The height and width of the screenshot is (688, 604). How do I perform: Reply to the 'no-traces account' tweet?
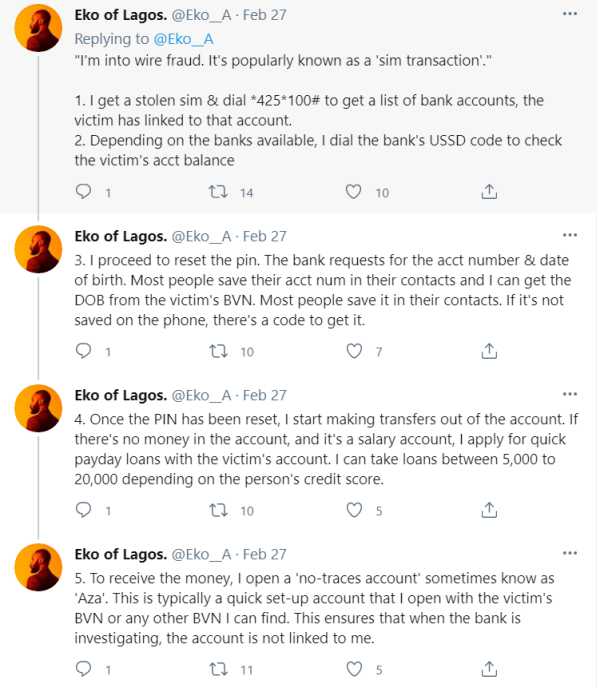tap(84, 669)
